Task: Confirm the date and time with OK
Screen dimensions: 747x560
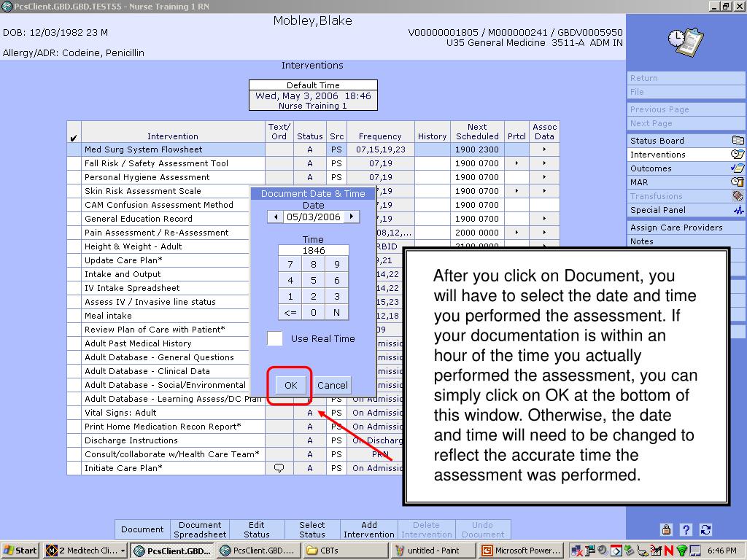Action: pos(290,385)
